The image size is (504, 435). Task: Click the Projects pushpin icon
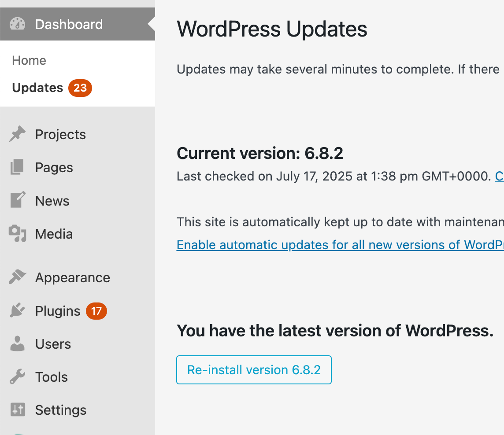(x=18, y=134)
